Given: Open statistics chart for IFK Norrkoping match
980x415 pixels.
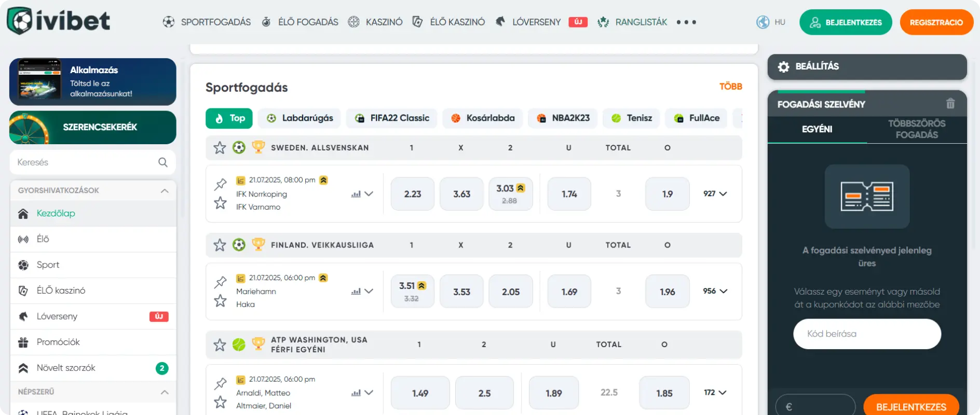Looking at the screenshot, I should point(355,193).
